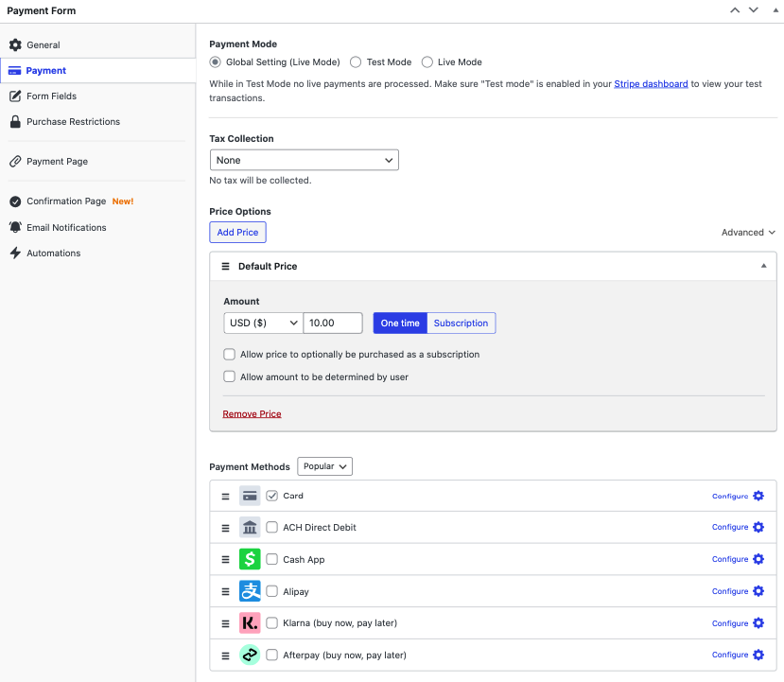
Task: Enable the ACH Direct Debit checkbox
Action: tap(272, 528)
